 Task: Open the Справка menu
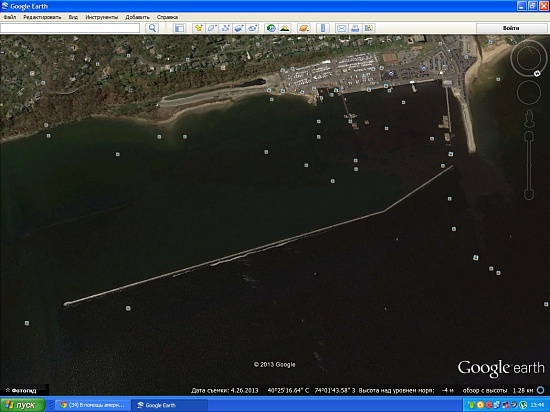tap(167, 17)
